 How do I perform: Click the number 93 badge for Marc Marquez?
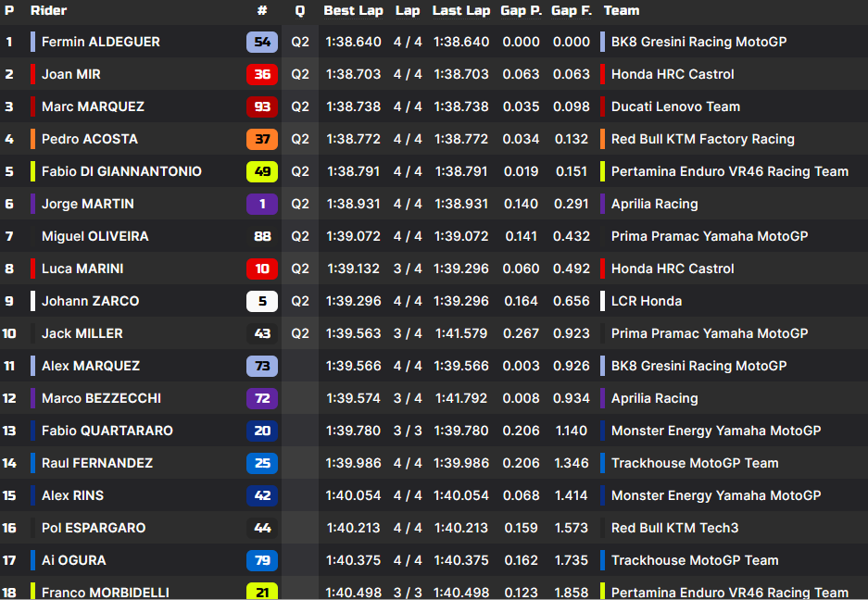point(262,106)
